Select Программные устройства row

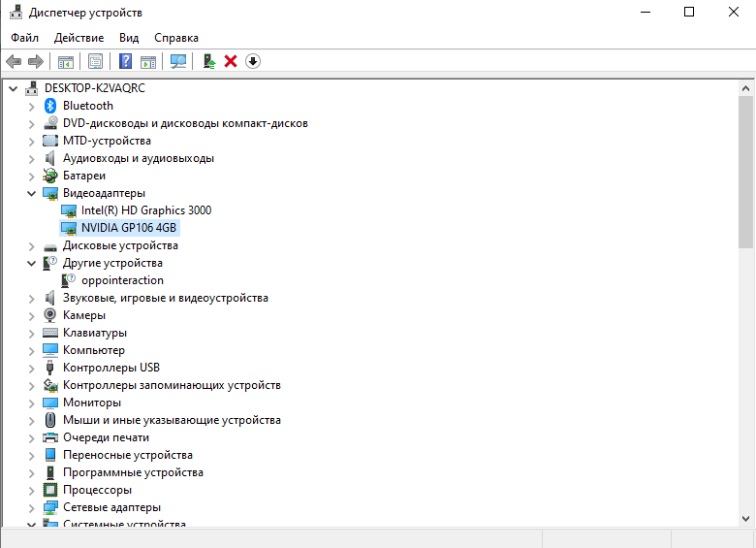133,472
